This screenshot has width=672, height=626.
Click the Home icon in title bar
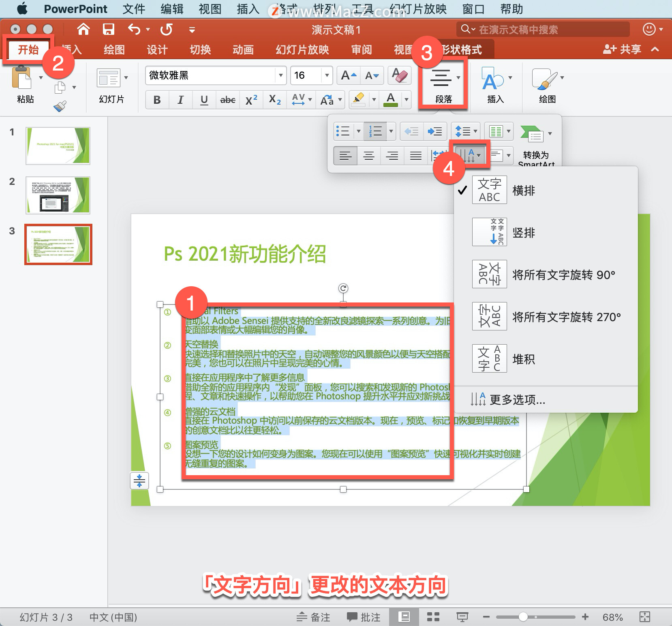coord(83,29)
